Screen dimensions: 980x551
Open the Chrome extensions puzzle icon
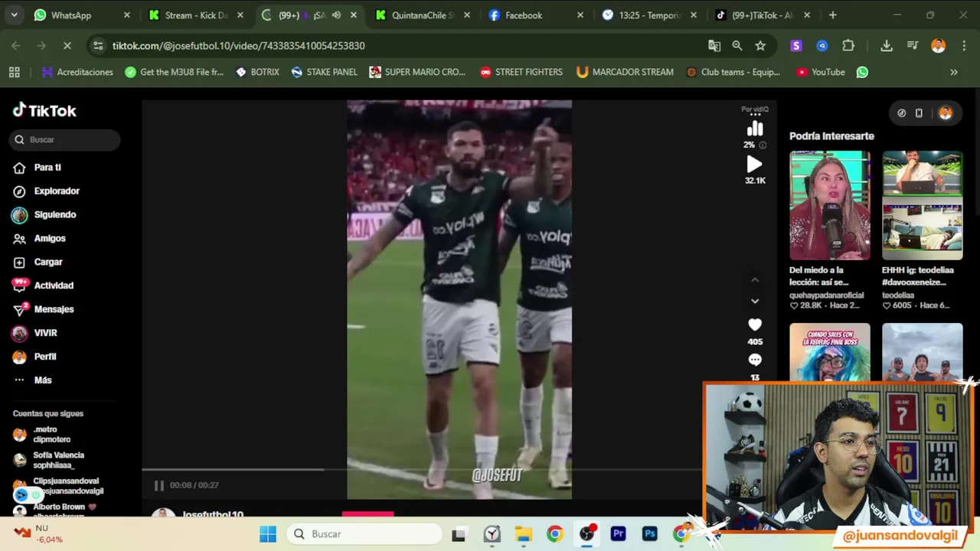848,46
